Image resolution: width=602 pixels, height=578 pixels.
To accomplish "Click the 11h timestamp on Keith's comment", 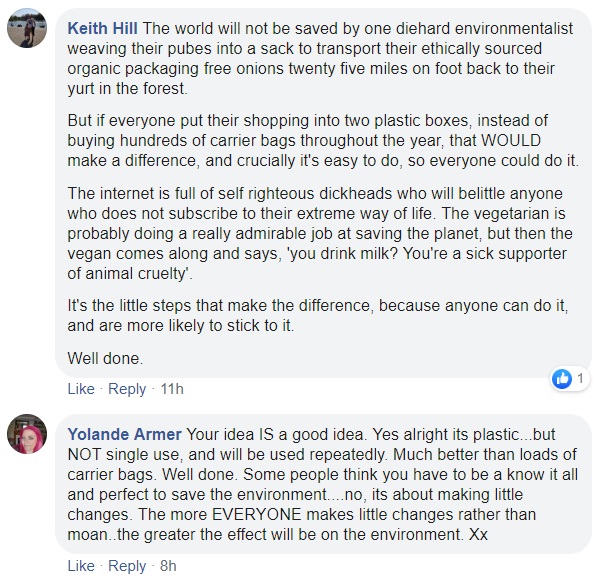I will coord(172,389).
